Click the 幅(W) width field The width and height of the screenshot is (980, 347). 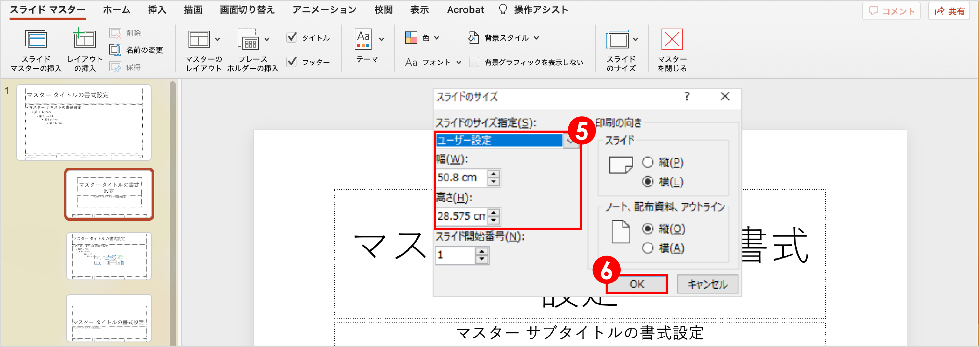pos(461,177)
